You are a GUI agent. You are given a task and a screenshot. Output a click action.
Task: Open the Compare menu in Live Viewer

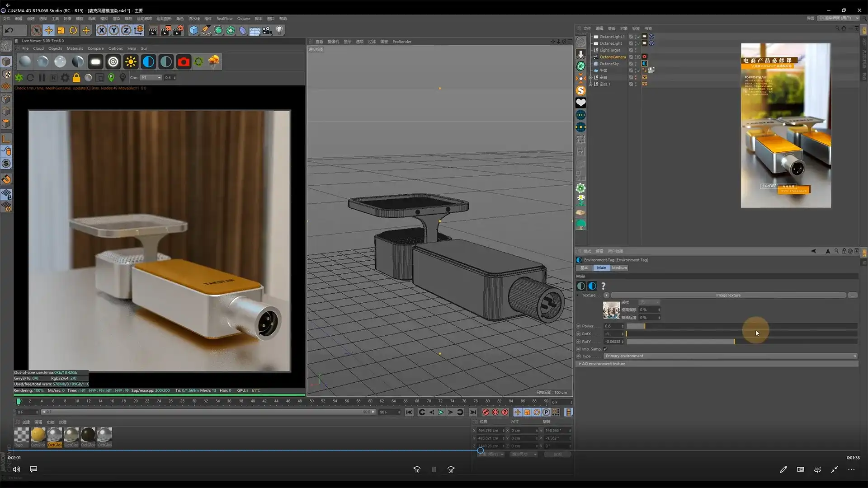pos(95,48)
